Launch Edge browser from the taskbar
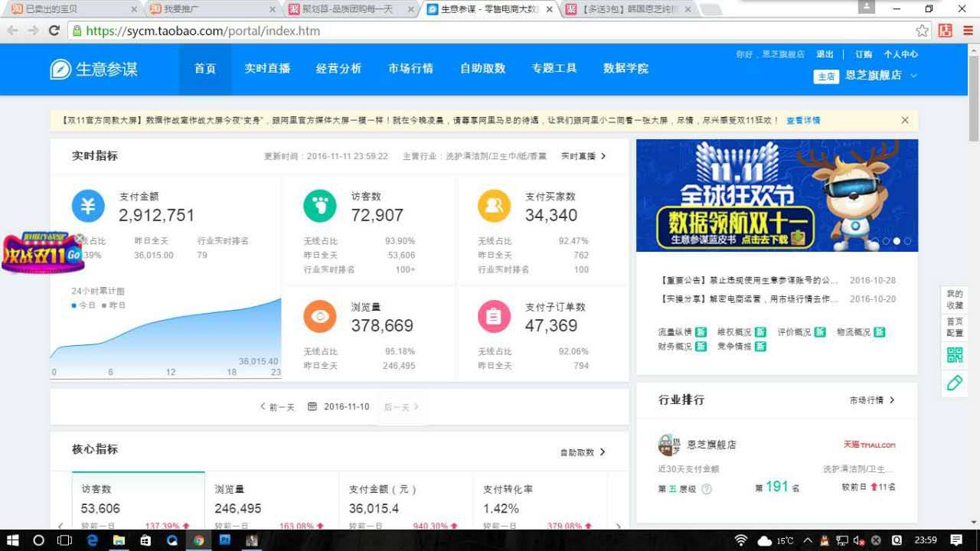 tap(93, 540)
